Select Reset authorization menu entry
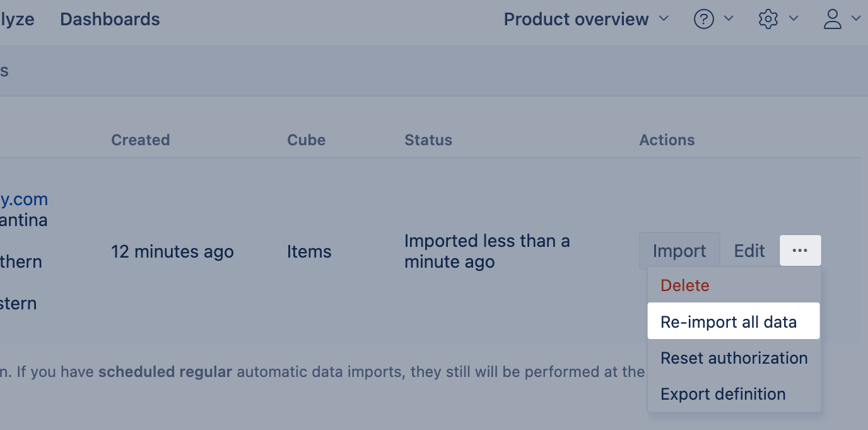Viewport: 868px width, 430px height. pos(734,358)
